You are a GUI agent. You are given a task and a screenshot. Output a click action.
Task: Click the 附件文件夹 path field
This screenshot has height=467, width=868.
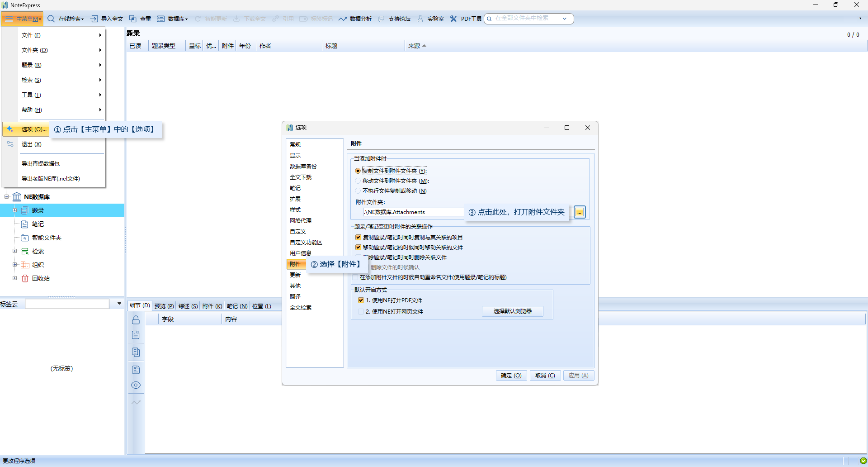pyautogui.click(x=414, y=212)
